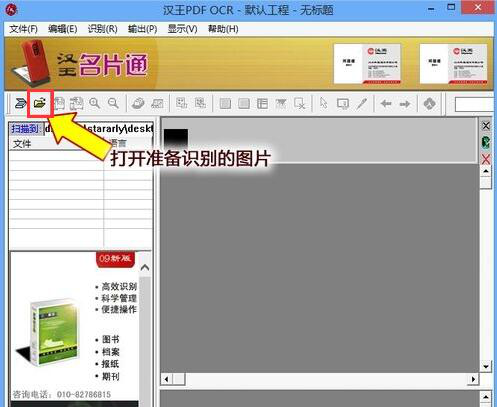This screenshot has width=497, height=407.
Task: Click the toolbar icon just left of layout analysis
Action: coord(157,104)
